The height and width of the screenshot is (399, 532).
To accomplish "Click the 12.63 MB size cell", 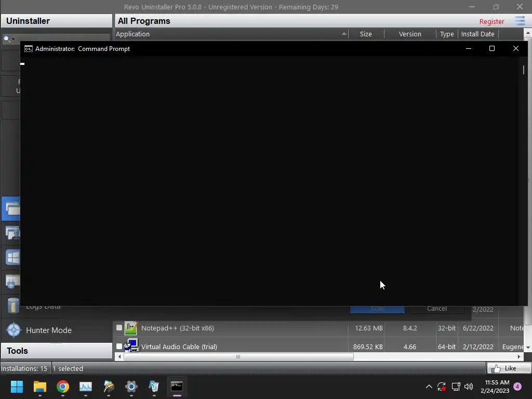I will coord(369,328).
